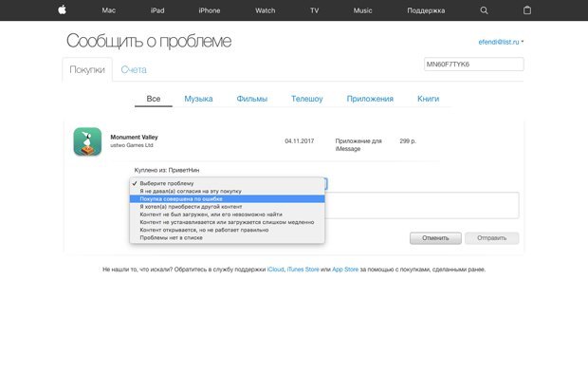588x372 pixels.
Task: Switch to the Покупки tab
Action: 87,70
